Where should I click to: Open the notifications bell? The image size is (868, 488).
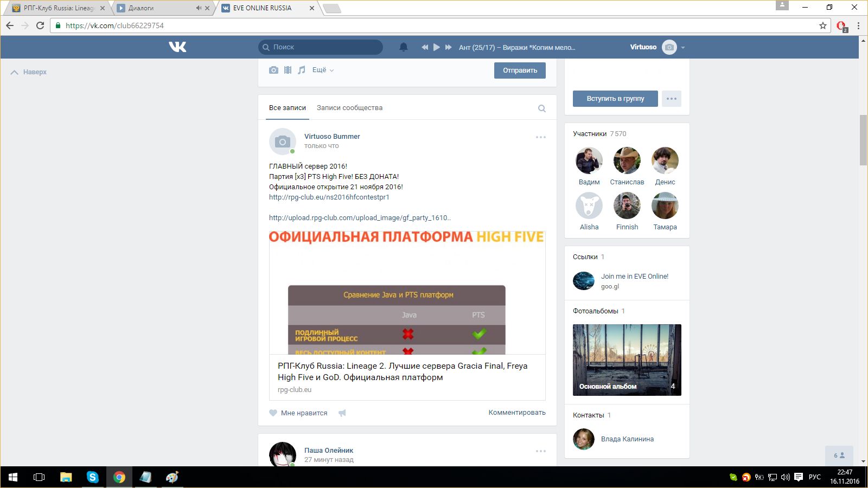click(x=403, y=47)
